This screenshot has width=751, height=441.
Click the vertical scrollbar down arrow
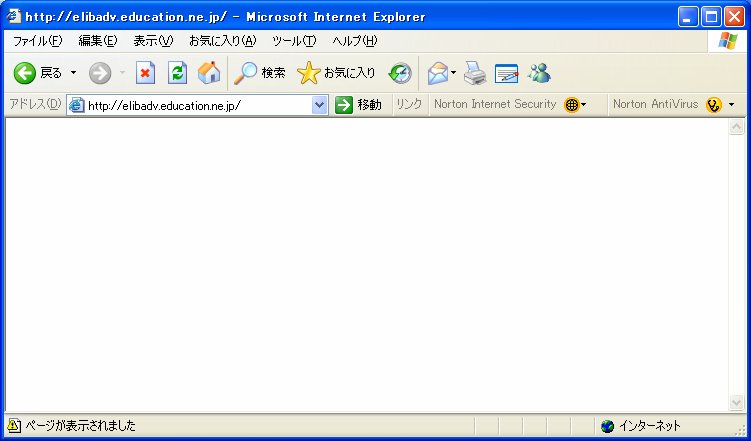pyautogui.click(x=736, y=402)
